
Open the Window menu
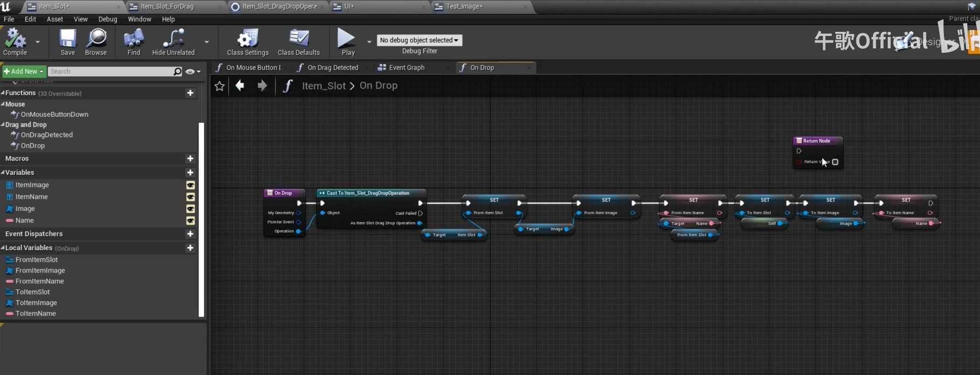139,19
